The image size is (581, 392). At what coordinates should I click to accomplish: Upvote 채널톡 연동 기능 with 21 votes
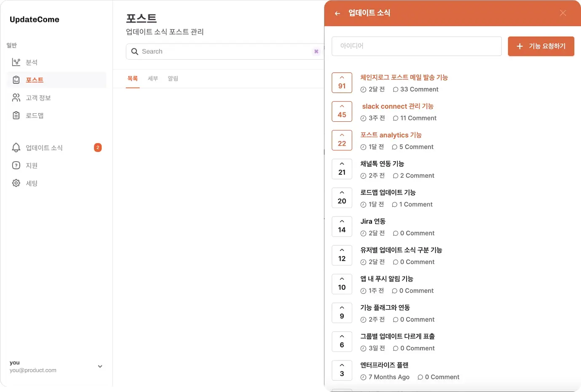[342, 169]
